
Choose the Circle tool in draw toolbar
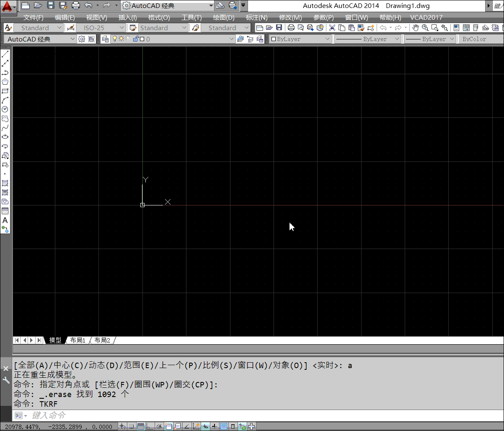[5, 109]
